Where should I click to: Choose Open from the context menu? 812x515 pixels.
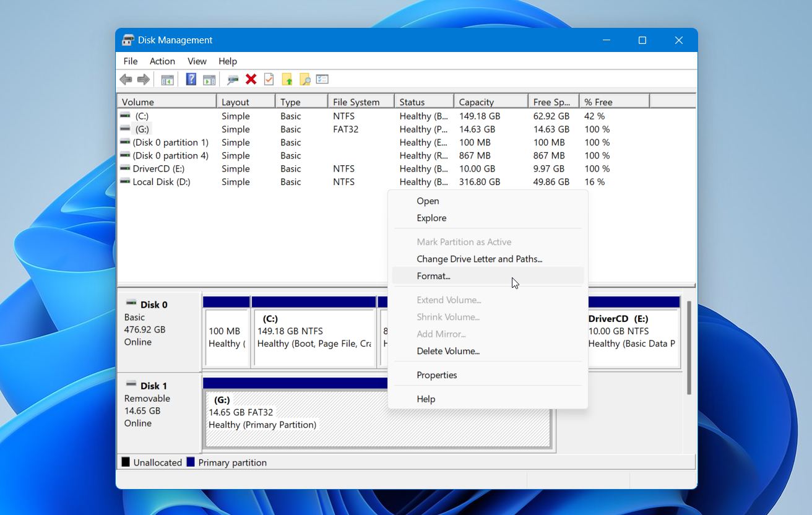[488, 201]
